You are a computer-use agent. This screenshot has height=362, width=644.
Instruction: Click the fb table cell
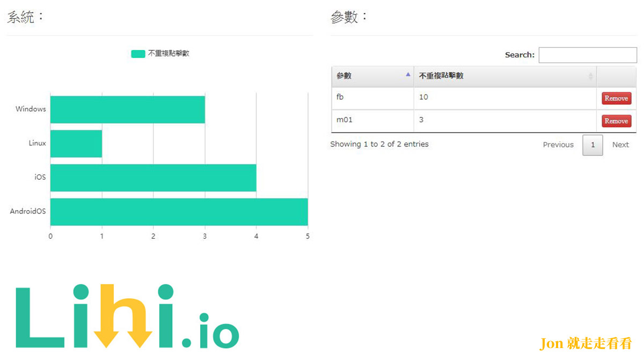(x=372, y=98)
